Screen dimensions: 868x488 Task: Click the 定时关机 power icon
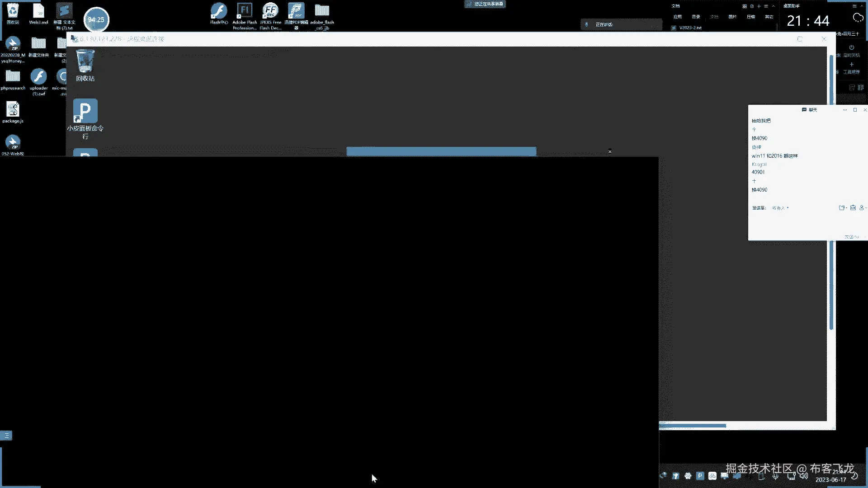(852, 48)
